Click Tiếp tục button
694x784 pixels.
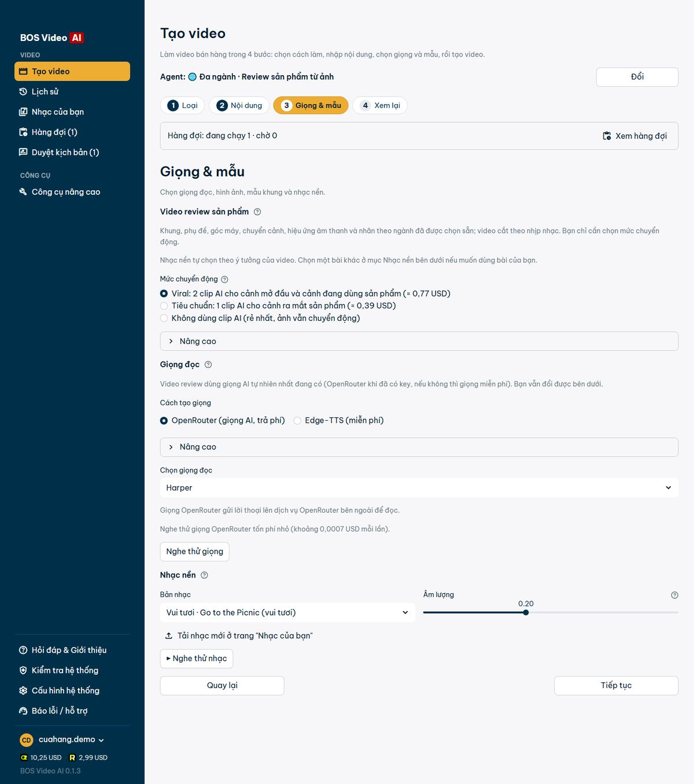click(x=616, y=685)
